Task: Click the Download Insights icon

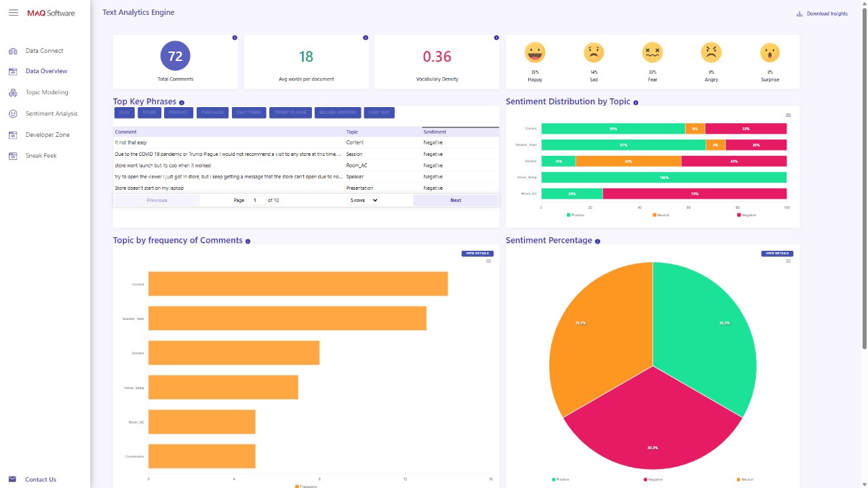Action: pyautogui.click(x=800, y=14)
